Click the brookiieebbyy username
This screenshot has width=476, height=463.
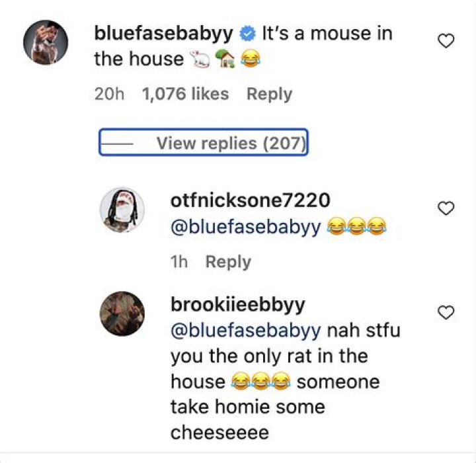[237, 305]
